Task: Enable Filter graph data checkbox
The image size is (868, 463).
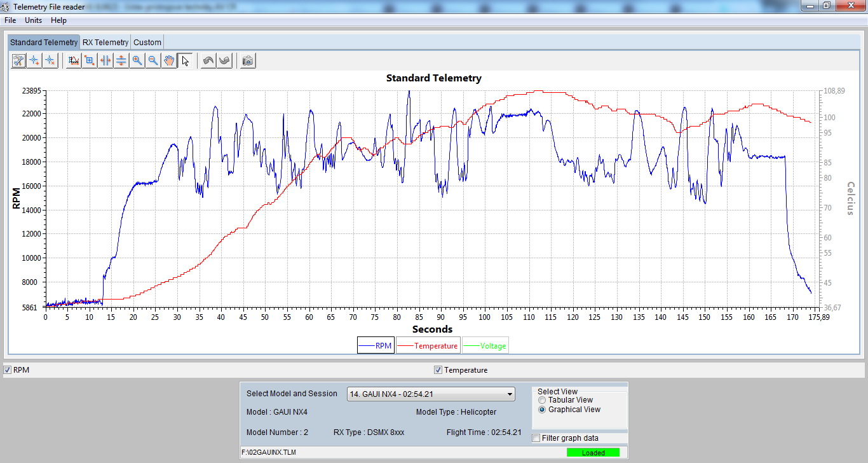Action: click(536, 438)
